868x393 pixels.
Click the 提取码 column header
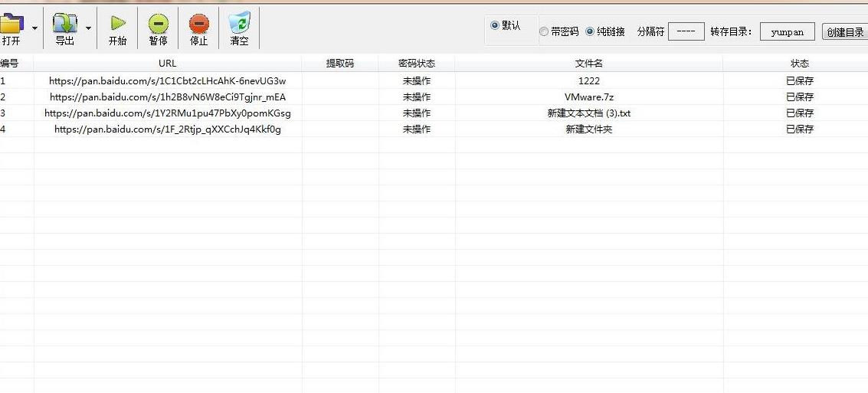coord(340,63)
